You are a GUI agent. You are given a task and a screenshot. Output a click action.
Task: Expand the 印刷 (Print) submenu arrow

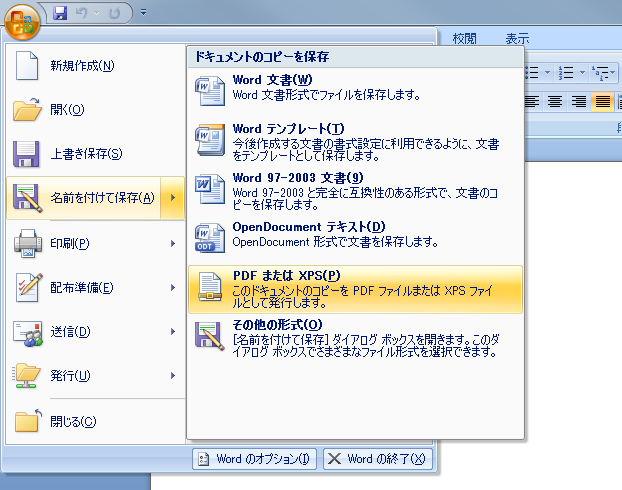click(x=174, y=243)
